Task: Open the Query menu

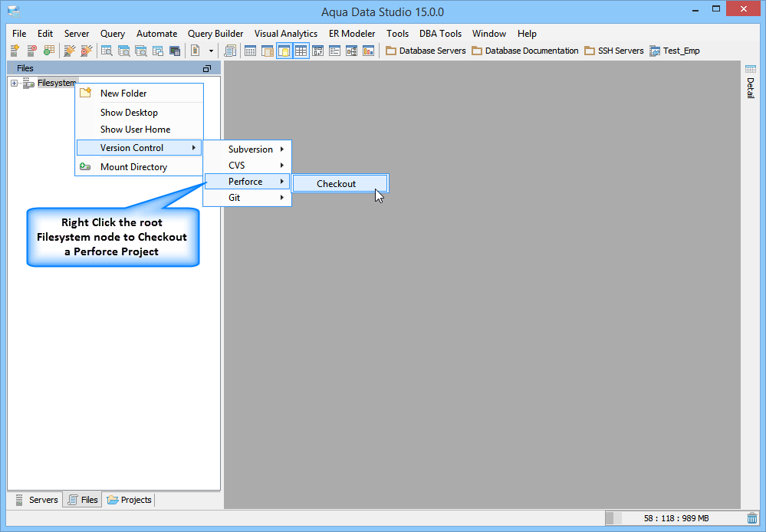Action: [x=113, y=34]
